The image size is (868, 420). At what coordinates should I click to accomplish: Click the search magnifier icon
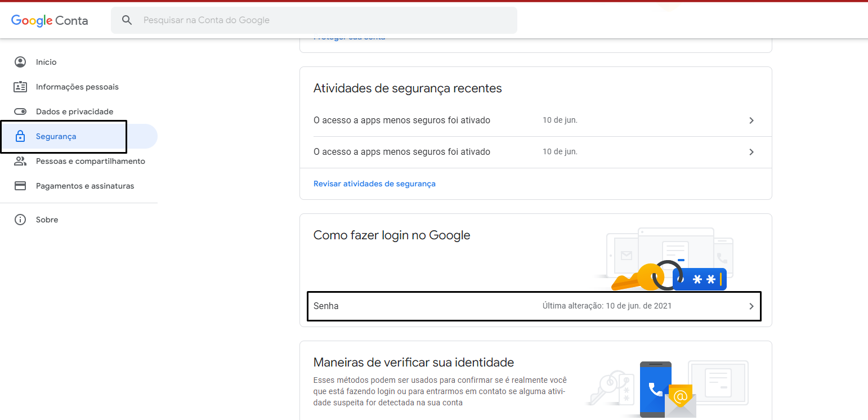pos(127,20)
